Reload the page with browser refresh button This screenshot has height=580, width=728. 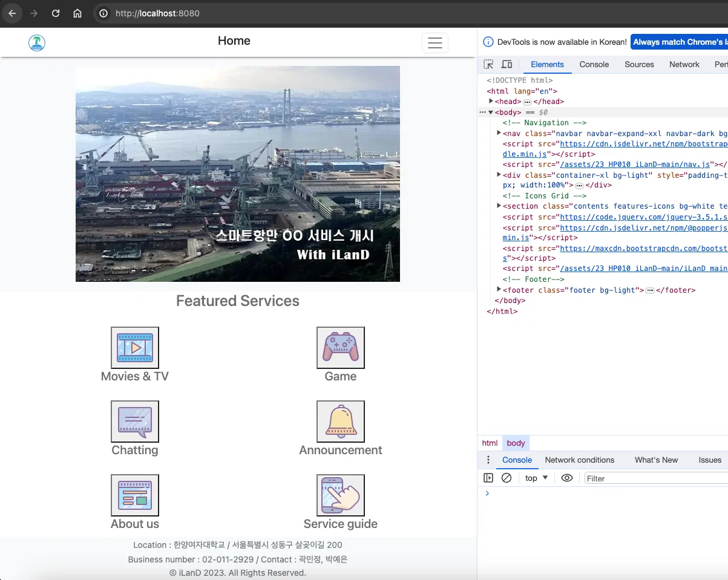(56, 13)
